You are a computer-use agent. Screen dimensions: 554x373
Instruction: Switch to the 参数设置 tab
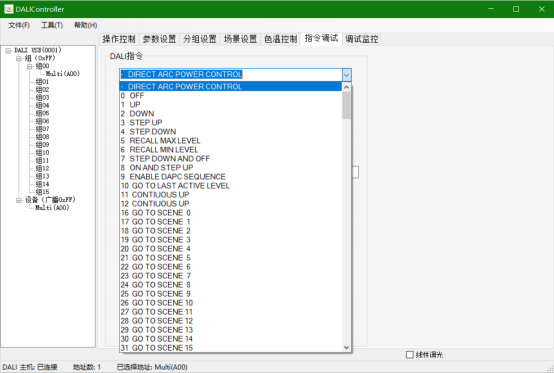tap(159, 39)
